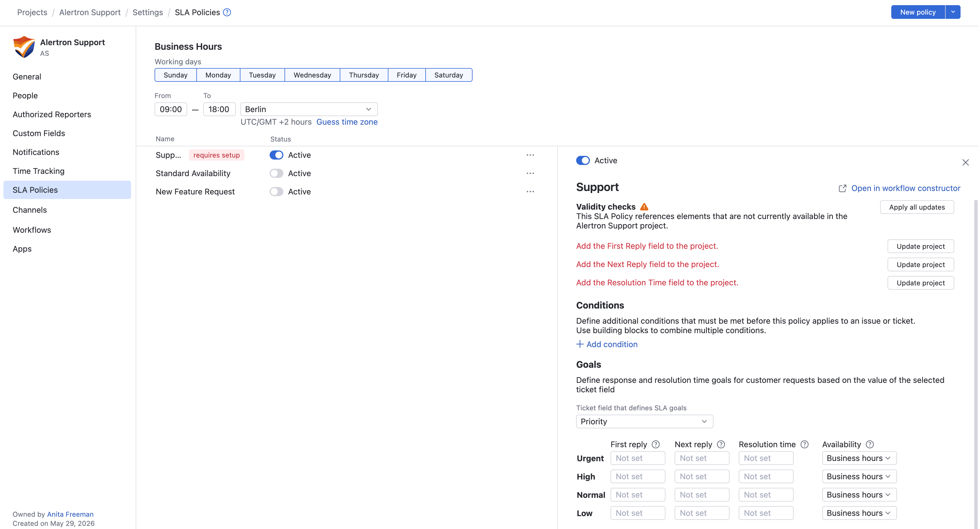Open Availability dropdown for Low row
This screenshot has width=980, height=529.
859,513
